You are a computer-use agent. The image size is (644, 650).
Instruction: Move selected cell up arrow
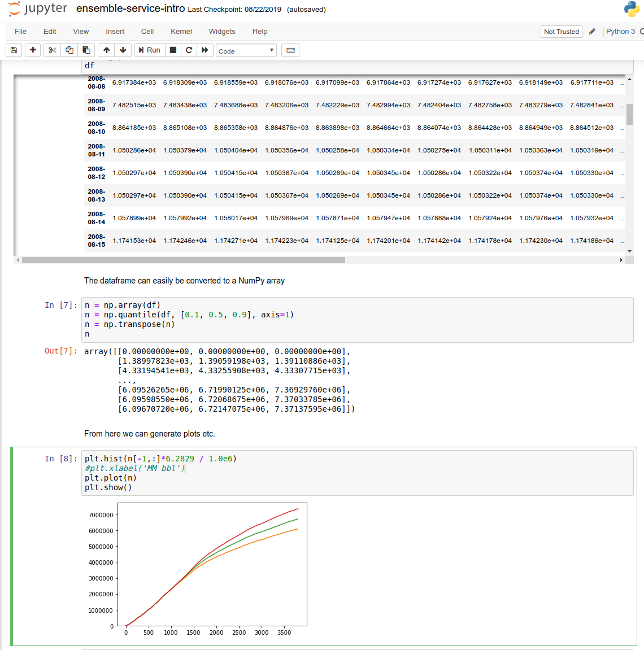tap(106, 50)
